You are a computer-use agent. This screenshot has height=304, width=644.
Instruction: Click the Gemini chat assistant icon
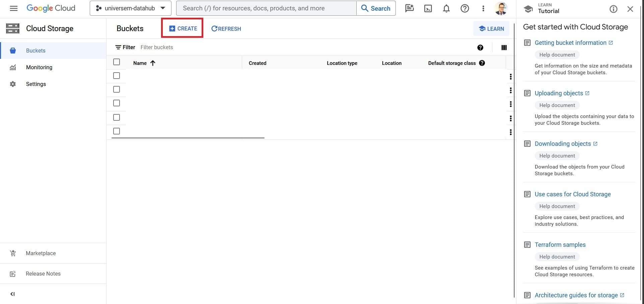pyautogui.click(x=409, y=8)
